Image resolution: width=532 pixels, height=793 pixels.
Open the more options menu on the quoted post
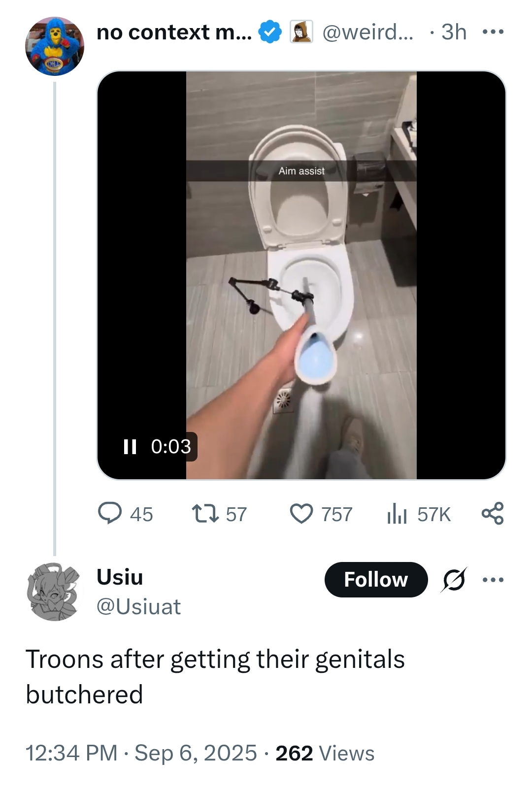coord(493,32)
